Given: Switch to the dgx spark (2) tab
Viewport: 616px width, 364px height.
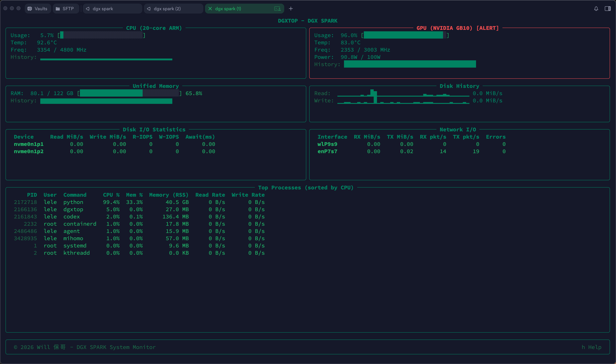Looking at the screenshot, I should coord(174,9).
